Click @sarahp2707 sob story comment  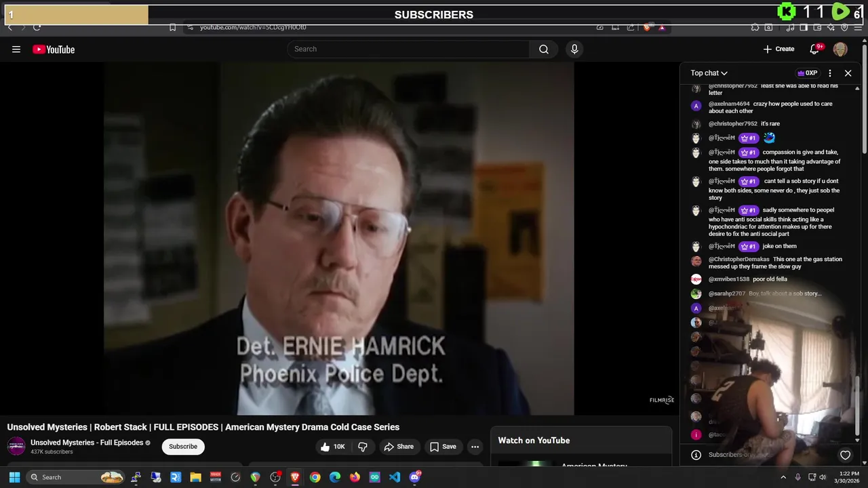[756, 293]
